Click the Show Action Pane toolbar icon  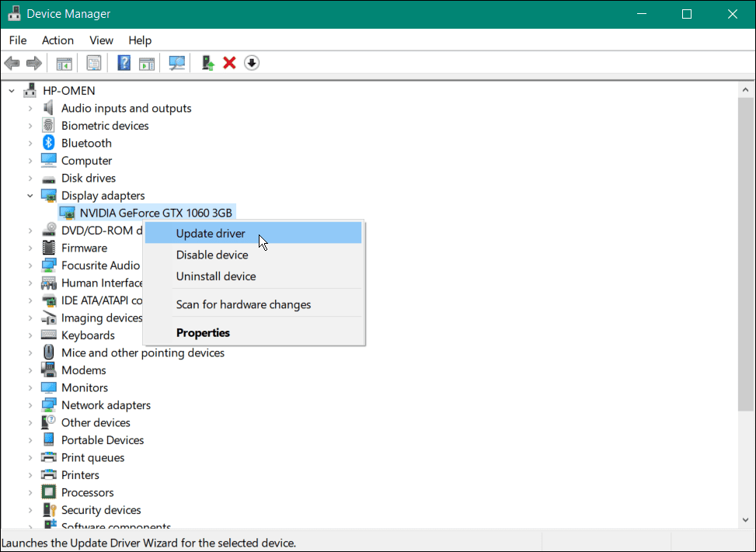pos(147,62)
